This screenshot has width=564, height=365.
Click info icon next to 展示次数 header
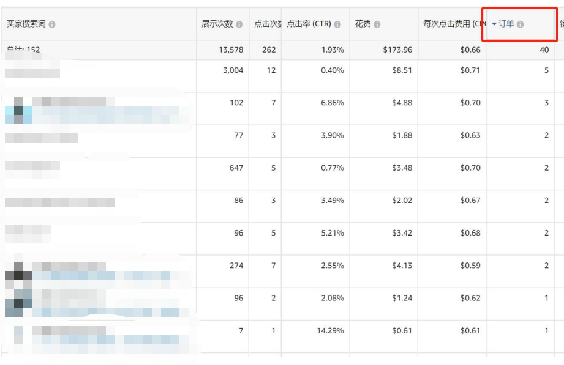point(239,24)
